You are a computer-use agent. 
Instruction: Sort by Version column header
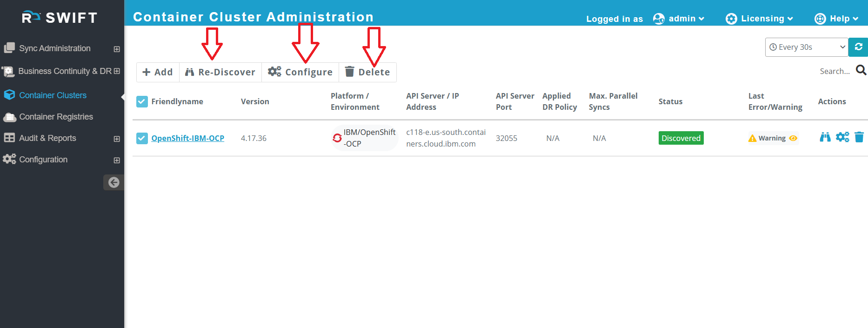click(x=255, y=101)
